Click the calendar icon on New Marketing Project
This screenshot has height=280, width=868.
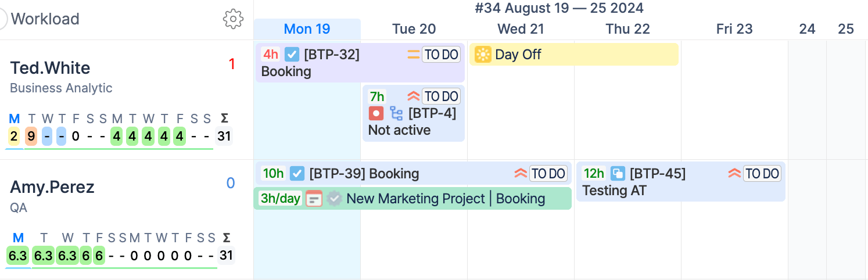coord(314,199)
